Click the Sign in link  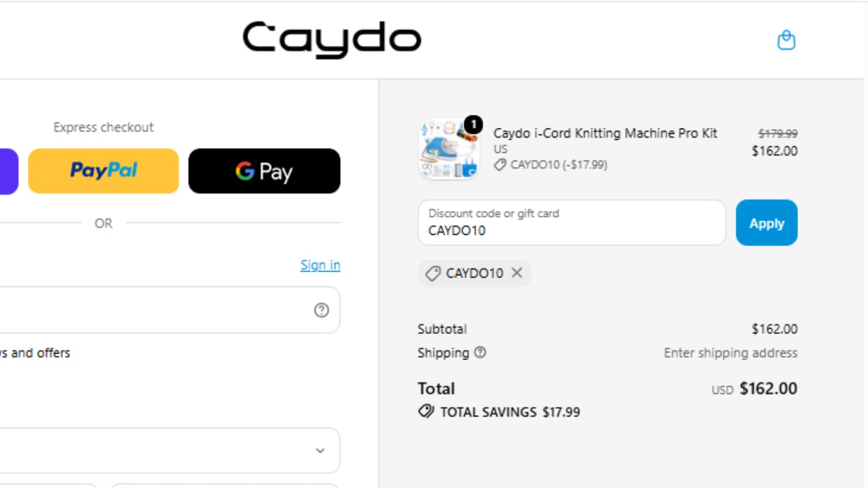pos(320,265)
